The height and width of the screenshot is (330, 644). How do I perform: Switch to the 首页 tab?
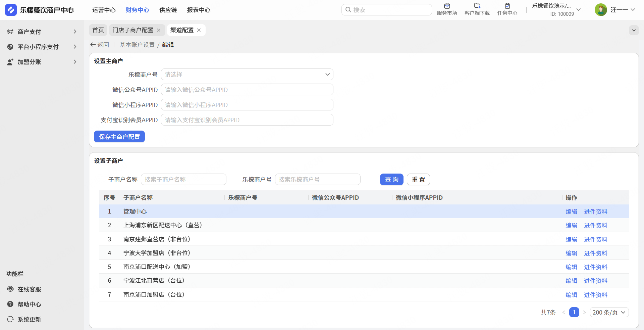coord(98,30)
